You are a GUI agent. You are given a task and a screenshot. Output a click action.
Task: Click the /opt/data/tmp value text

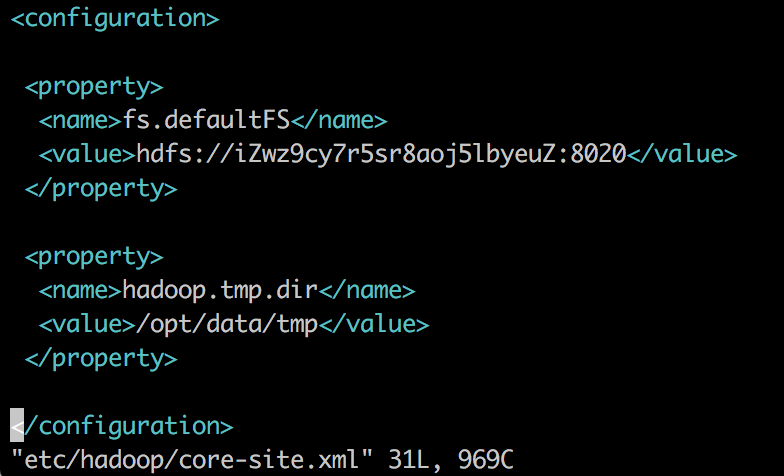point(228,324)
